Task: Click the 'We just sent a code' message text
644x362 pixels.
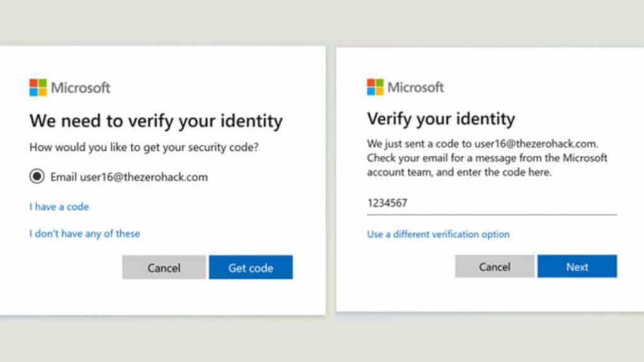Action: point(487,158)
